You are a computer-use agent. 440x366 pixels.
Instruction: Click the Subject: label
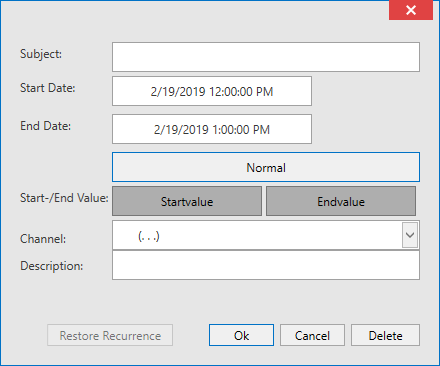[x=41, y=54]
